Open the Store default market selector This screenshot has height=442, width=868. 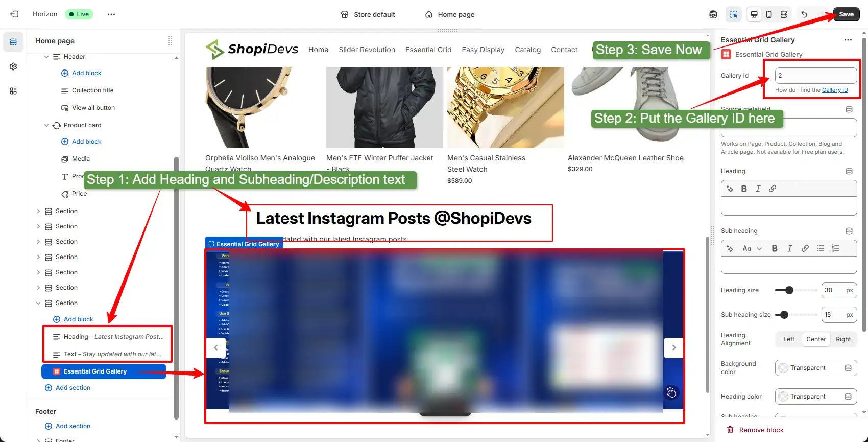tap(368, 14)
